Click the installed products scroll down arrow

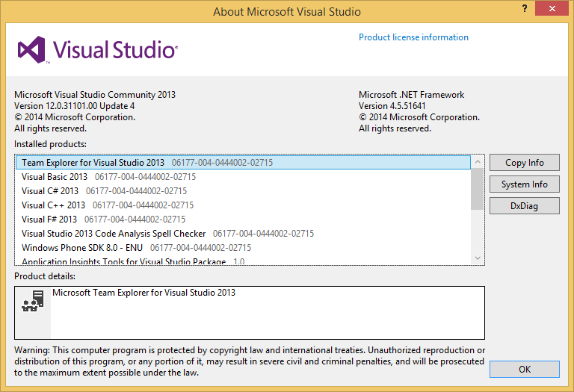478,258
